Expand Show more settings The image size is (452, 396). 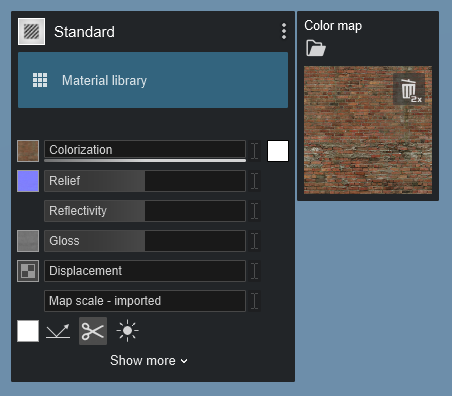pos(149,360)
